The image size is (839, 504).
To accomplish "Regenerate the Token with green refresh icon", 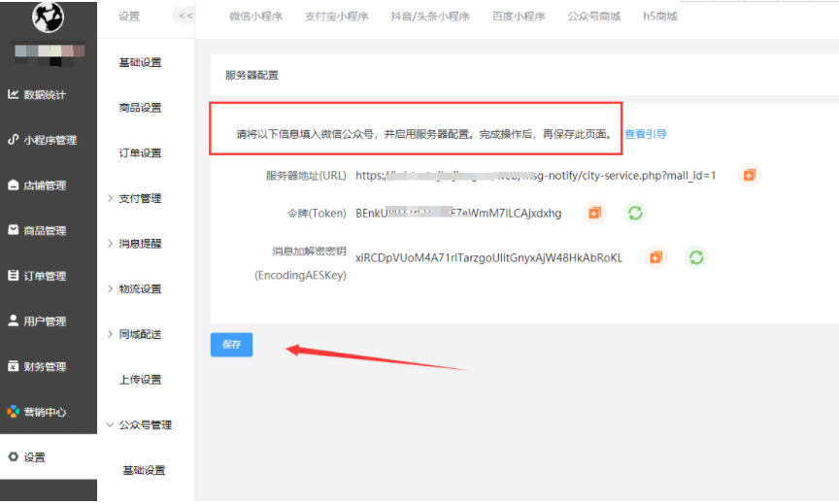I will point(635,213).
